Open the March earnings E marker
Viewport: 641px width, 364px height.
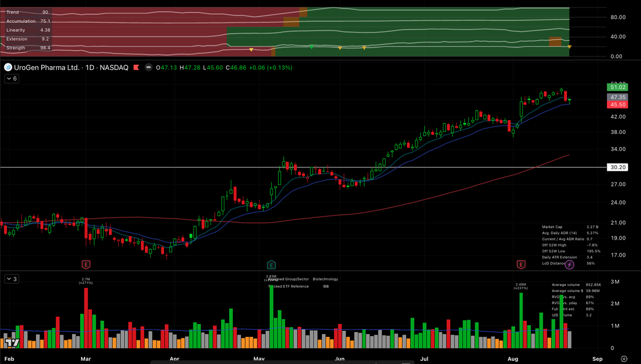point(85,264)
